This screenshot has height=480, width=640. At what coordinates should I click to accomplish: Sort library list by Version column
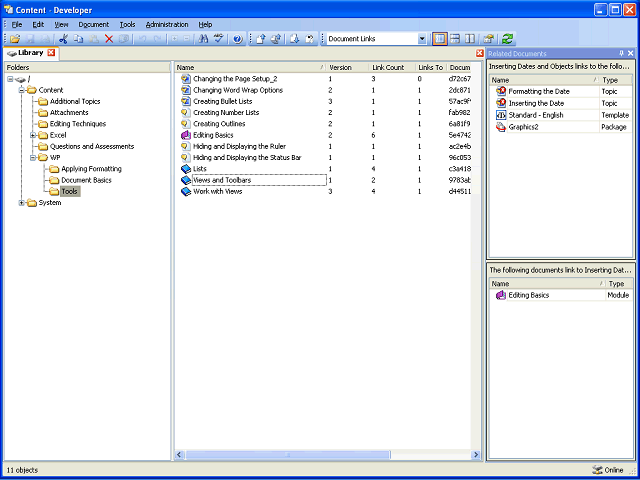347,68
